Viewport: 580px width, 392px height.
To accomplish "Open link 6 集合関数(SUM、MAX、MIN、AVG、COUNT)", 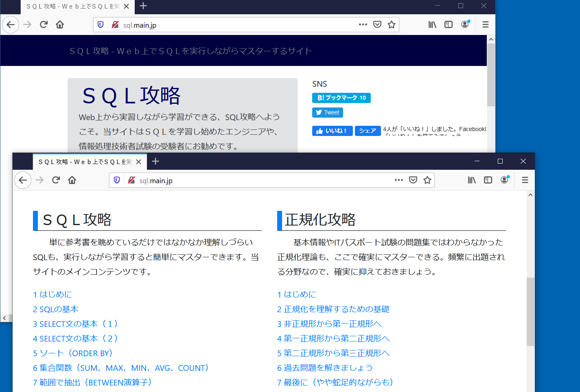I will pyautogui.click(x=122, y=368).
